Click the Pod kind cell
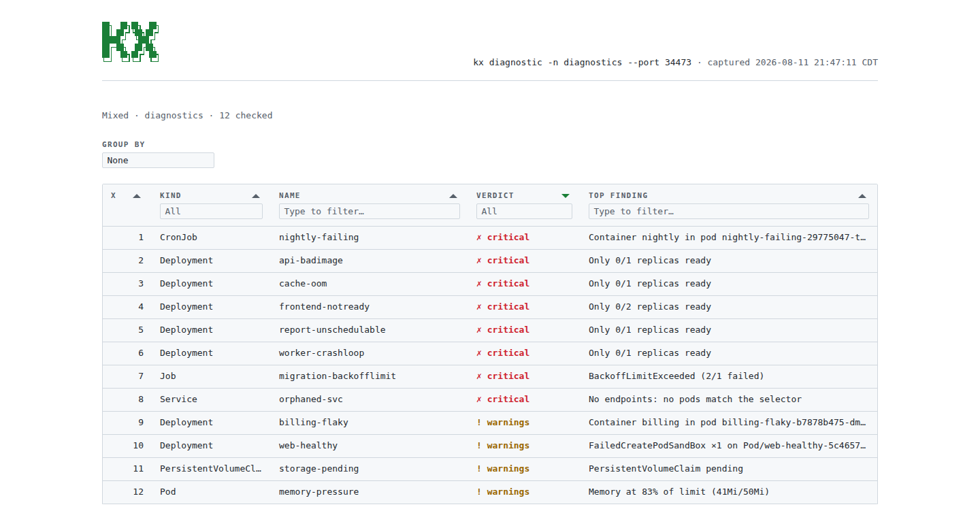The height and width of the screenshot is (526, 980). point(168,492)
